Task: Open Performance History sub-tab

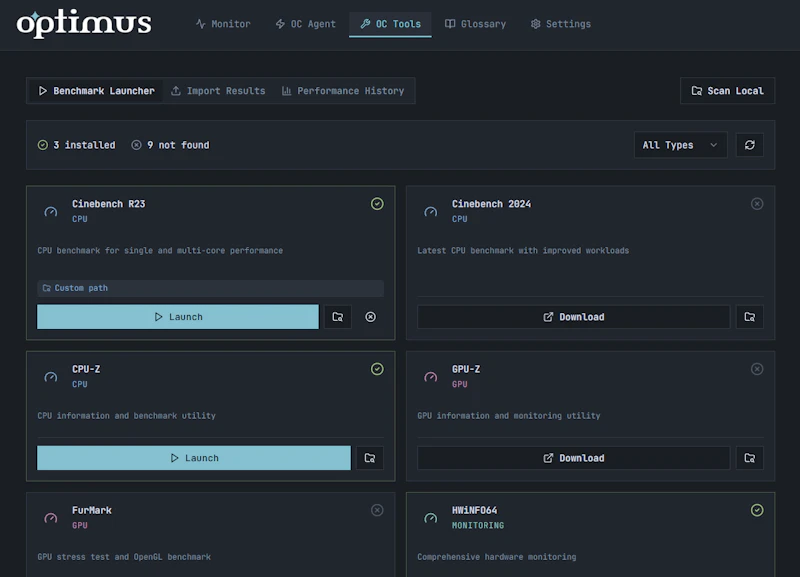Action: (343, 91)
